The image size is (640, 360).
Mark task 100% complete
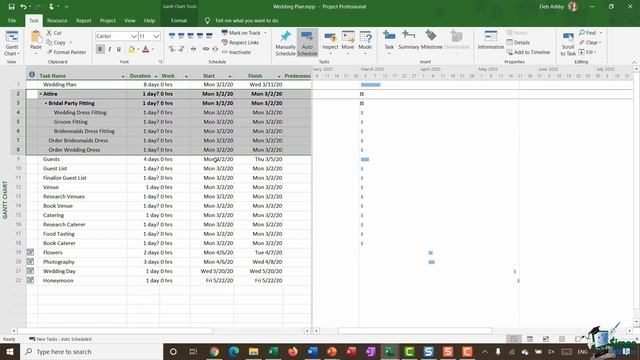click(x=209, y=36)
